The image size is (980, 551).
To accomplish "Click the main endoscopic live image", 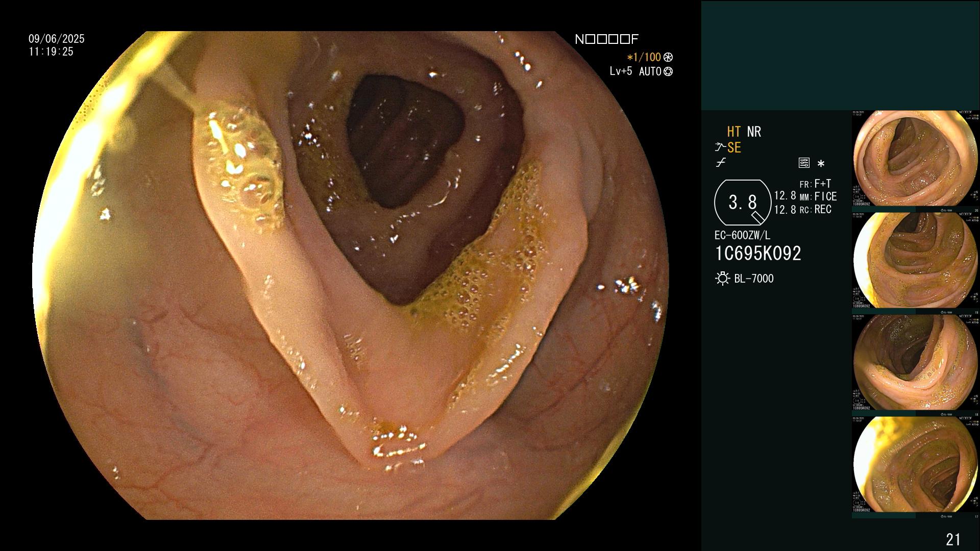I will [x=351, y=275].
